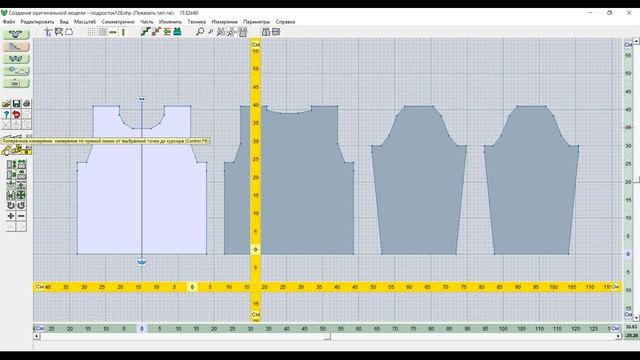Select the middle yellow measuring tool icon
The height and width of the screenshot is (360, 640).
(17, 150)
